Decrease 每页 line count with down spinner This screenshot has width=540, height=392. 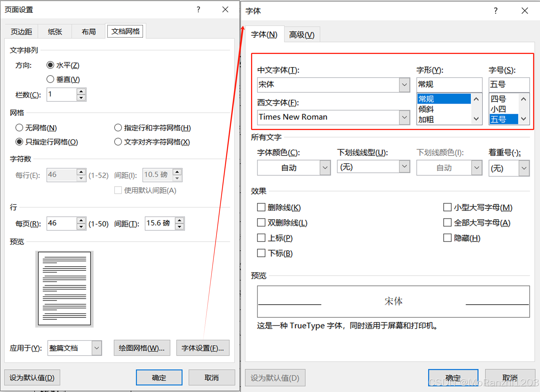(x=81, y=227)
